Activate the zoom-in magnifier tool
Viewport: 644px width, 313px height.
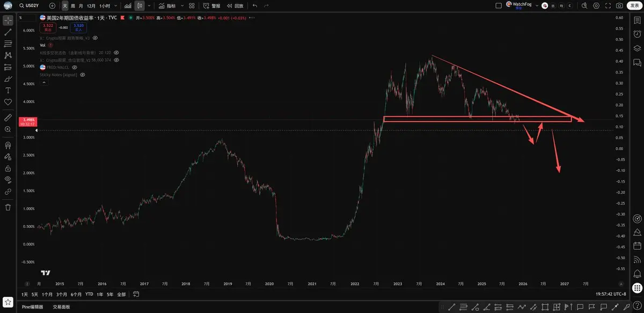[x=8, y=129]
